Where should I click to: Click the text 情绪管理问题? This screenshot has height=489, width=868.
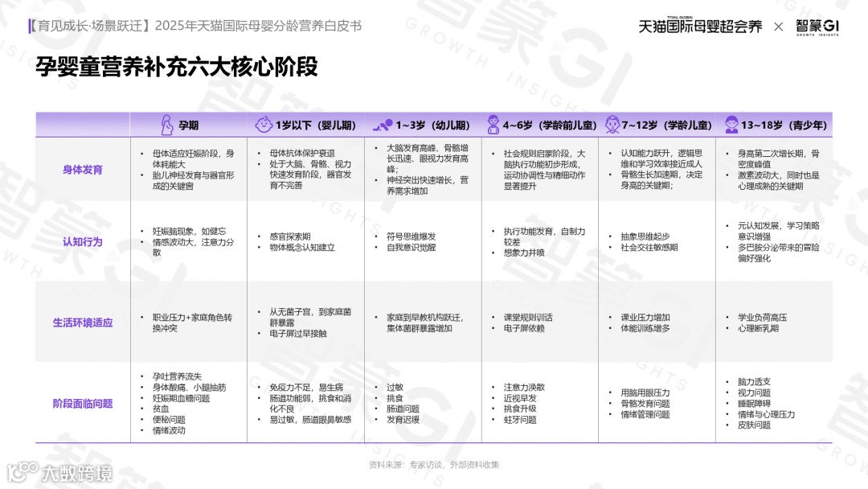click(x=645, y=414)
